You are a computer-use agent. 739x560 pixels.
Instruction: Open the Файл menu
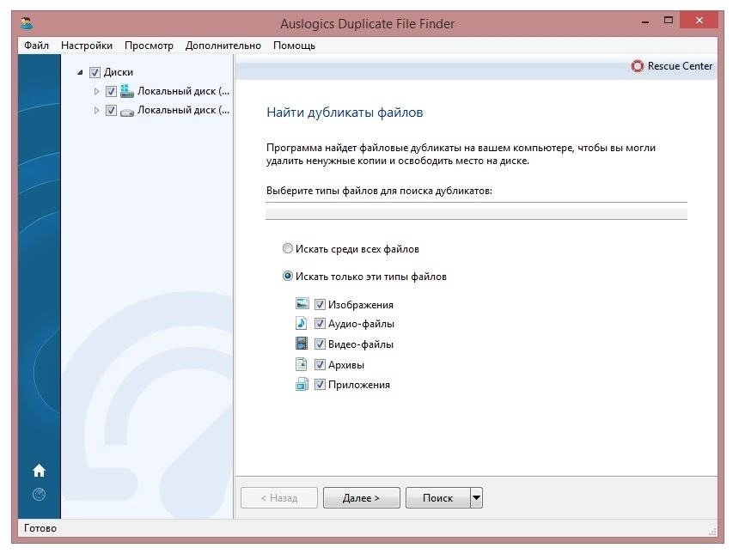36,46
